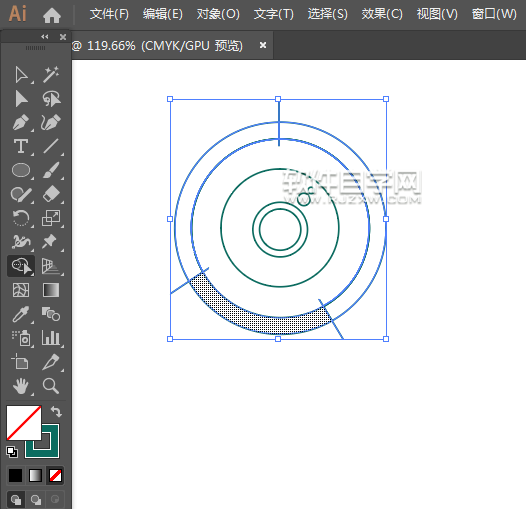Select the Gradient tool
This screenshot has width=526, height=509.
51,290
